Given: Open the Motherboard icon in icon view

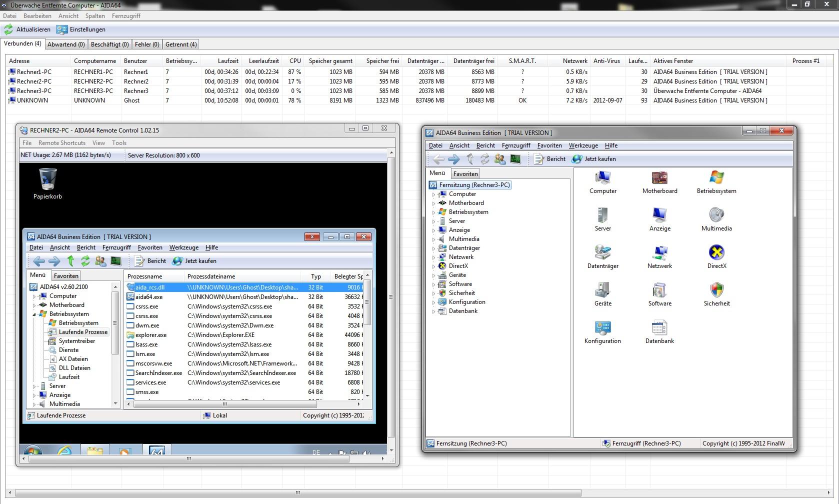Looking at the screenshot, I should (659, 178).
